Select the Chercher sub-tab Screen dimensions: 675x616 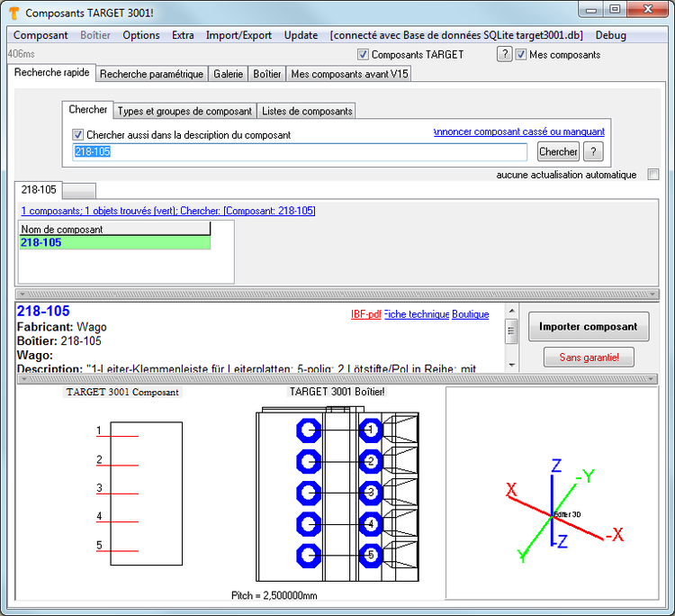click(88, 109)
